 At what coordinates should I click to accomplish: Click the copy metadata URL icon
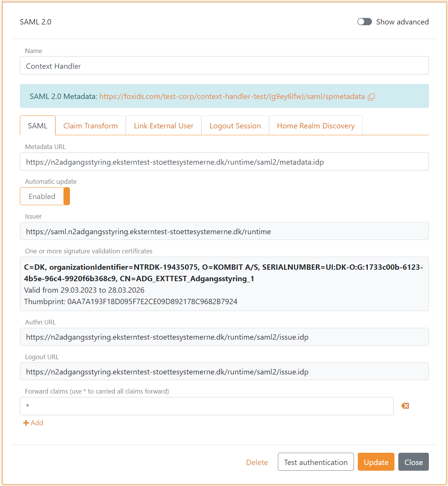point(371,97)
